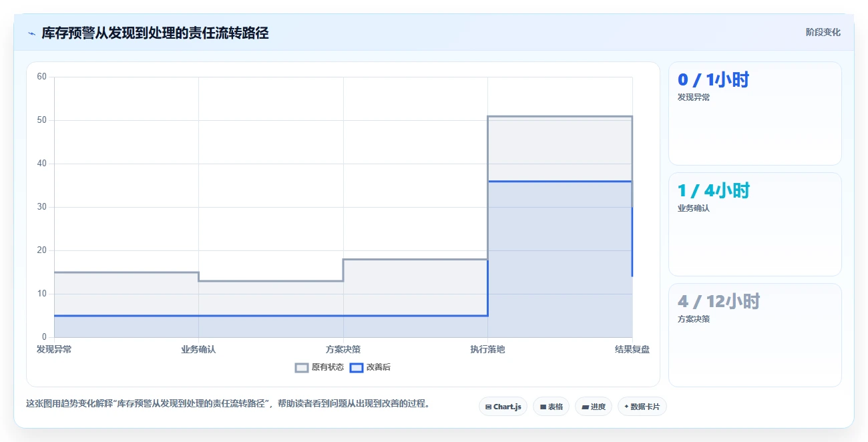Click the 阶段变化 label in header
Viewport: 868px width, 442px height.
(823, 32)
